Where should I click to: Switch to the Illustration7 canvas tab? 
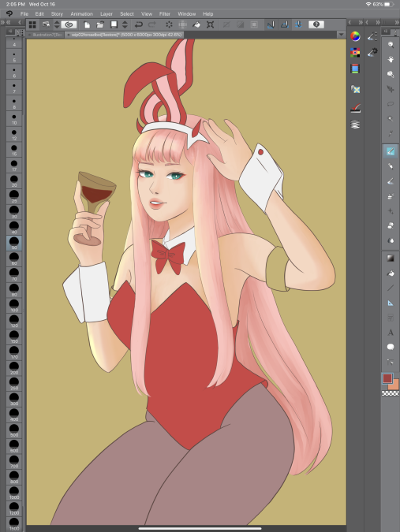point(45,35)
